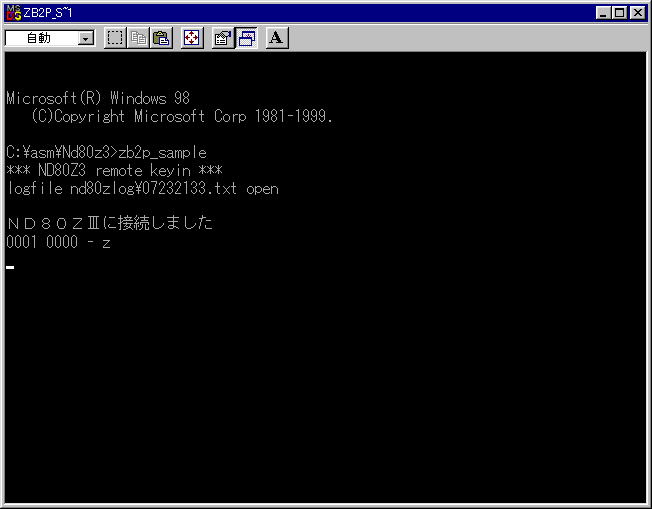Click the Copy toolbar icon
This screenshot has width=652, height=509.
point(138,38)
